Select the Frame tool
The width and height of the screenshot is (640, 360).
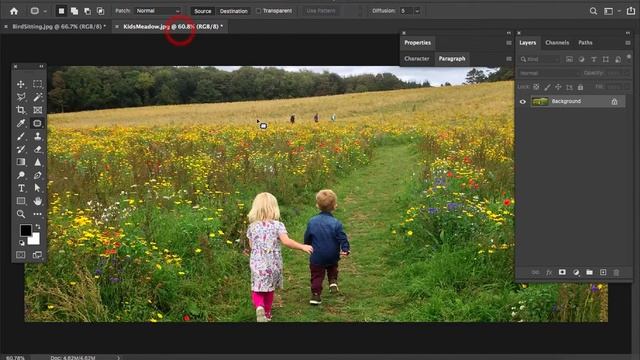click(x=38, y=110)
